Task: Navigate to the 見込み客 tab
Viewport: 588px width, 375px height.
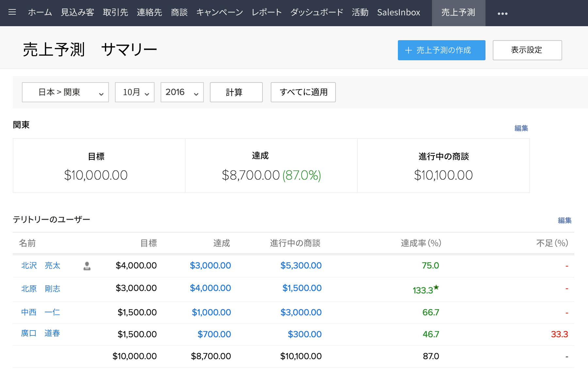Action: tap(77, 12)
